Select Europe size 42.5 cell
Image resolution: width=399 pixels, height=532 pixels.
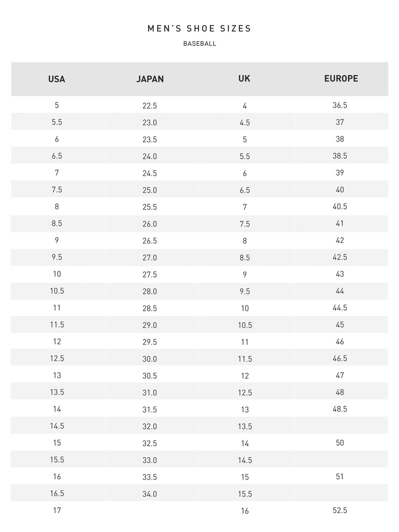[340, 257]
